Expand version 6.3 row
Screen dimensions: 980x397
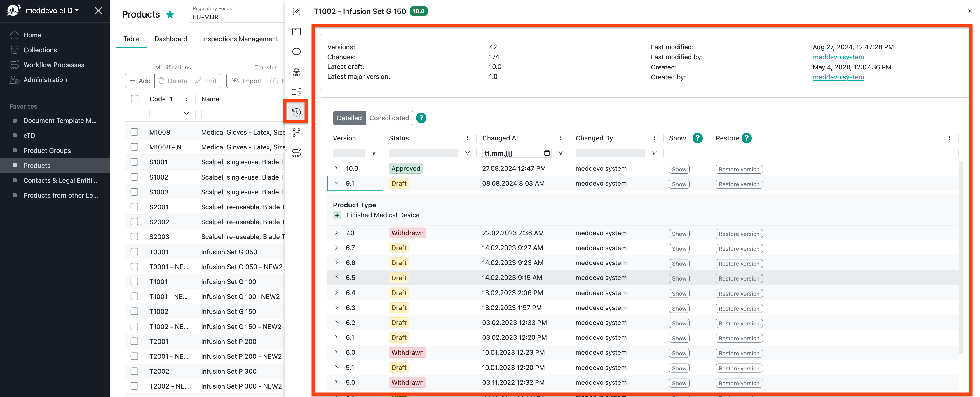click(x=336, y=308)
